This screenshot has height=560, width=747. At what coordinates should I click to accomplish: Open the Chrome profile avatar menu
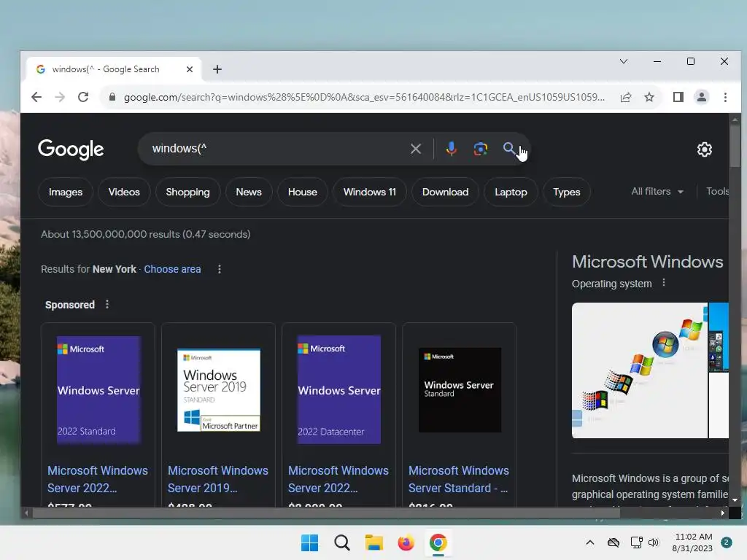[x=702, y=97]
